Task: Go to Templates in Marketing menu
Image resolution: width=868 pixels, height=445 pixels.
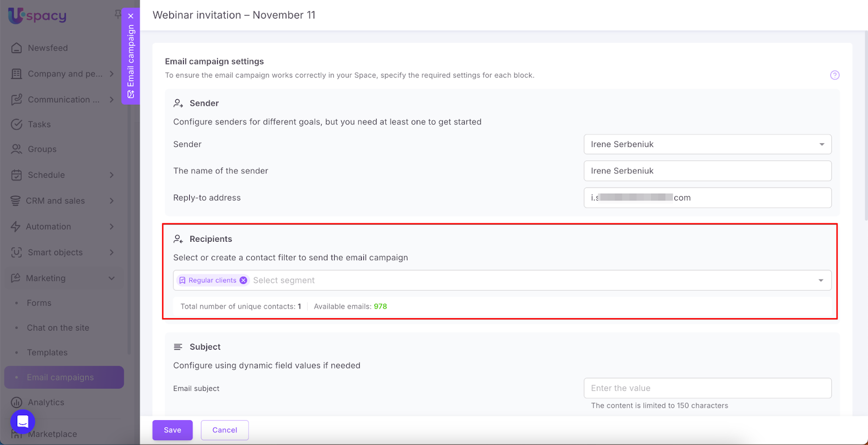Action: pyautogui.click(x=47, y=352)
